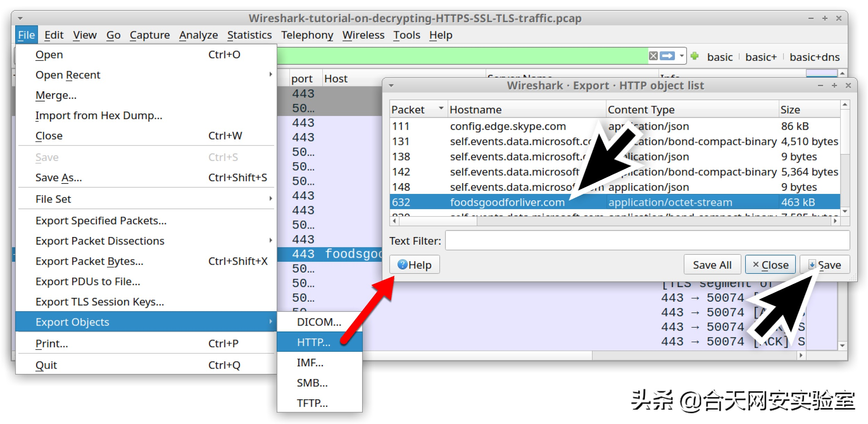The height and width of the screenshot is (424, 868).
Task: Sort by Size column header
Action: [809, 109]
